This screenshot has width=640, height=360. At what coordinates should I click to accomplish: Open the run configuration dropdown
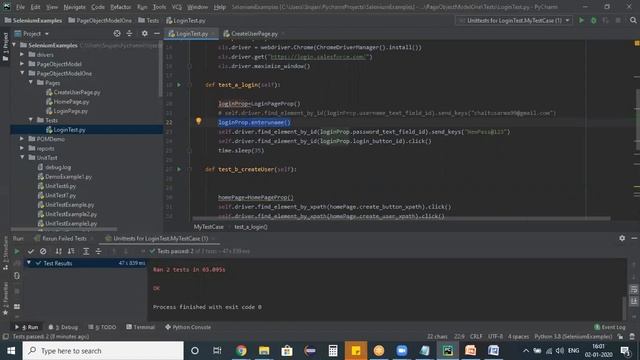514,20
